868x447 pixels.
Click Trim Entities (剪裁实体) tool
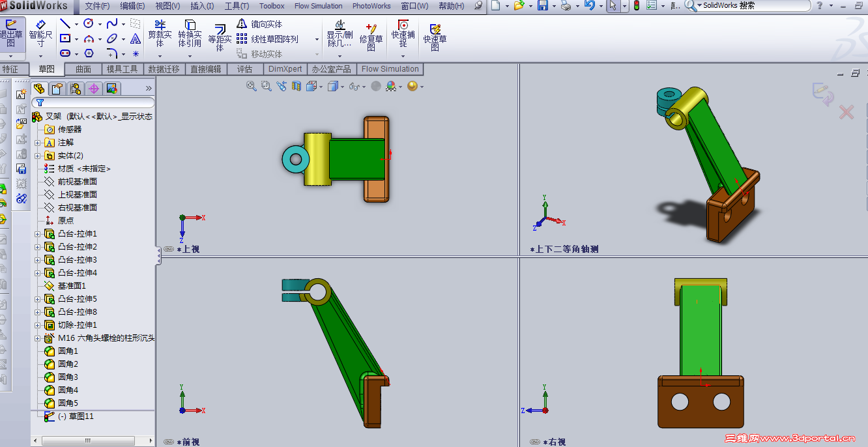pos(160,33)
